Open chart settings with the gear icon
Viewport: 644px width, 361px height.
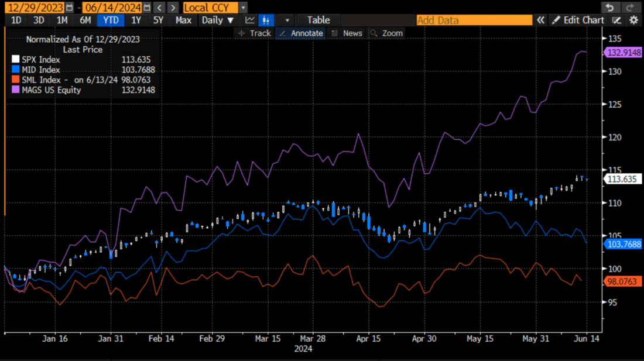[633, 19]
